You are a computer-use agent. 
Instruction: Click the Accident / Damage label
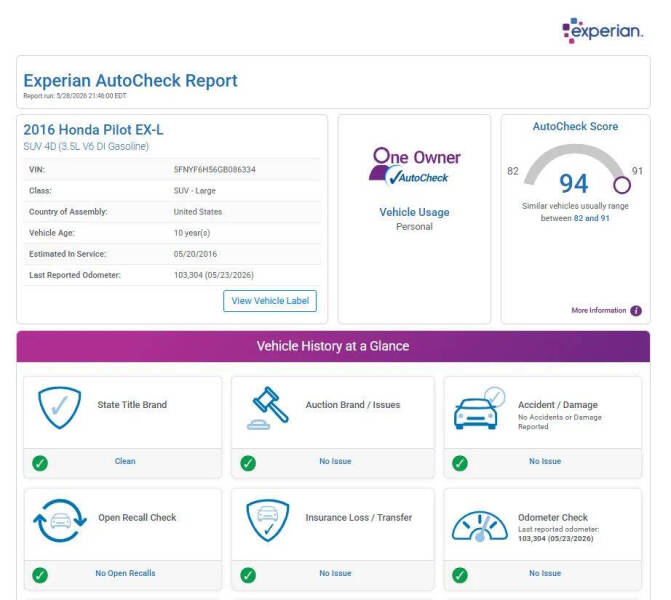558,405
